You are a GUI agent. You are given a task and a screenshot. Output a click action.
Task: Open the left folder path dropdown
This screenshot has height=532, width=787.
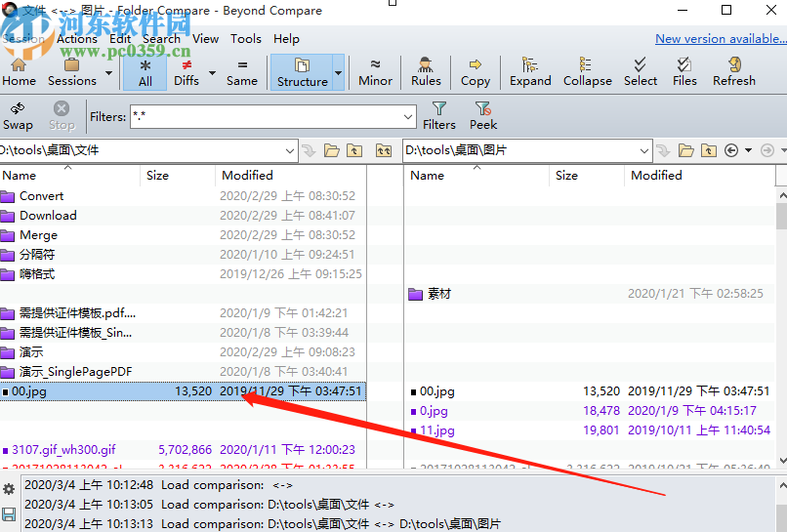(290, 150)
